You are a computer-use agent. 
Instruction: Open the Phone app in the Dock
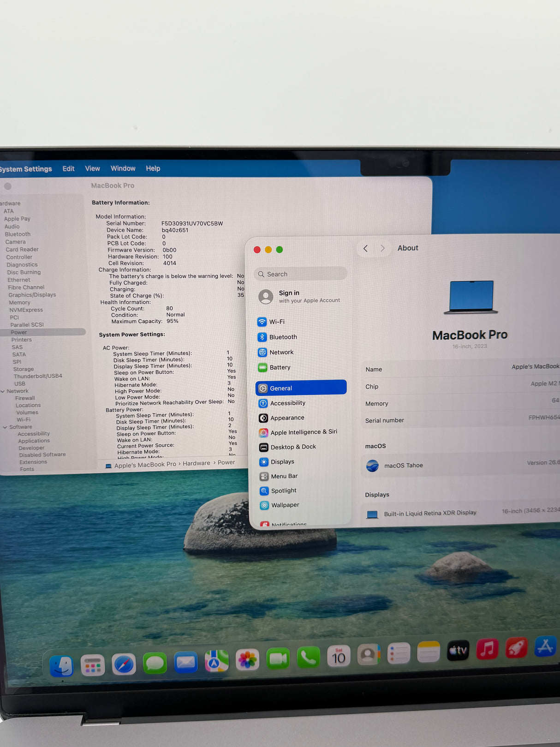click(309, 657)
